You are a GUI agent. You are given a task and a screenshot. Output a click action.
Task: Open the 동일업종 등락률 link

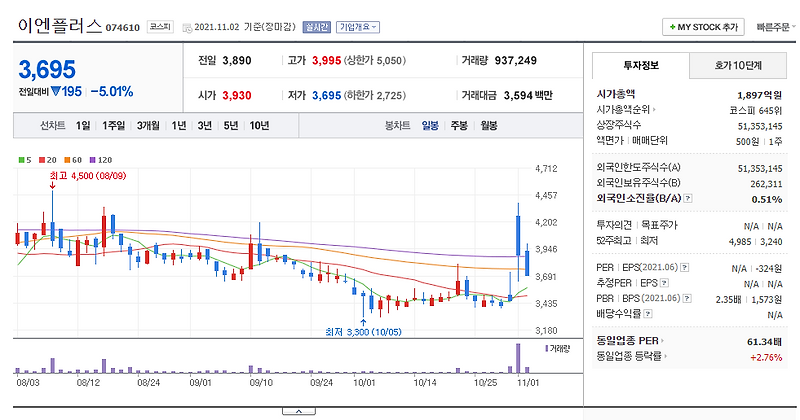pyautogui.click(x=632, y=356)
